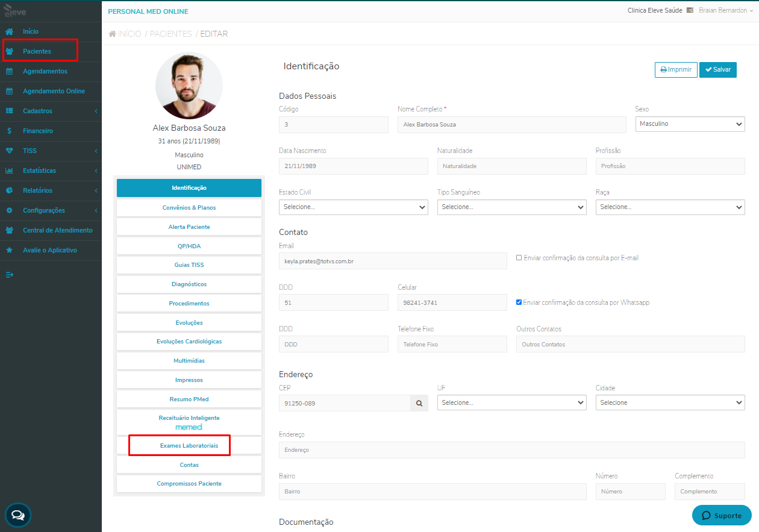
Task: Open the Braian Bernardon user menu
Action: pyautogui.click(x=726, y=10)
